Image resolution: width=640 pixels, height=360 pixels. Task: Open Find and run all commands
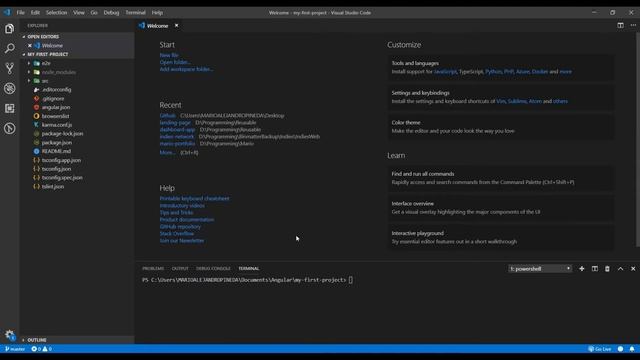point(500,178)
